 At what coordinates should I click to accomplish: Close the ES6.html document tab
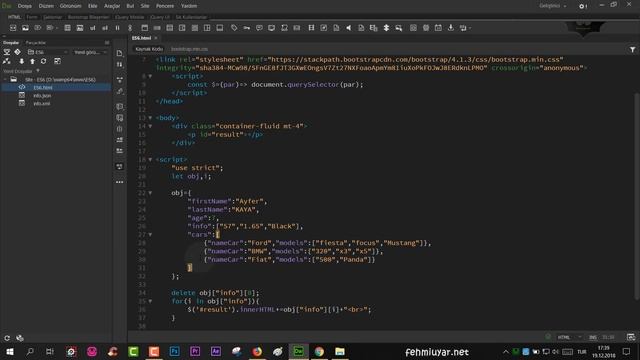tap(156, 38)
